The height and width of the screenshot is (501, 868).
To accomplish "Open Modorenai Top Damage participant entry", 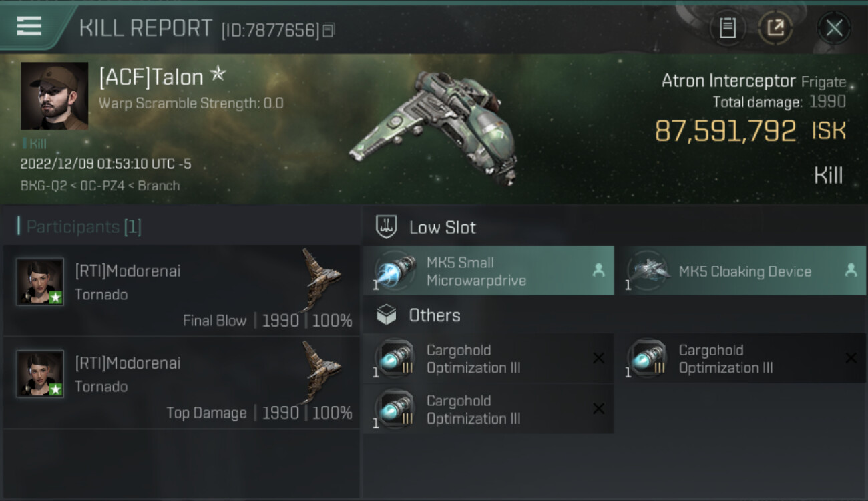I will (x=181, y=382).
